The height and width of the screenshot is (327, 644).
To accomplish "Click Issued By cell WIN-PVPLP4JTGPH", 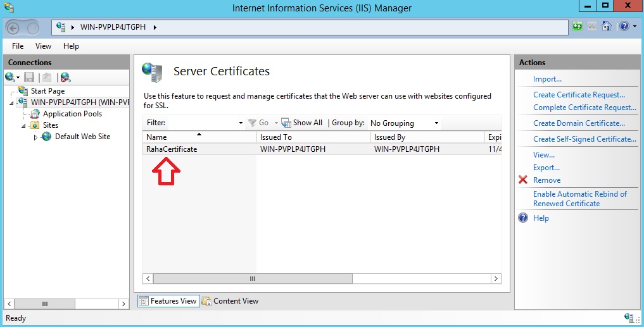I will 407,149.
